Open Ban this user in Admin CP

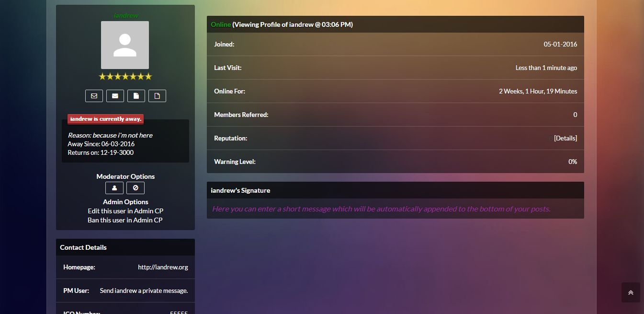125,220
